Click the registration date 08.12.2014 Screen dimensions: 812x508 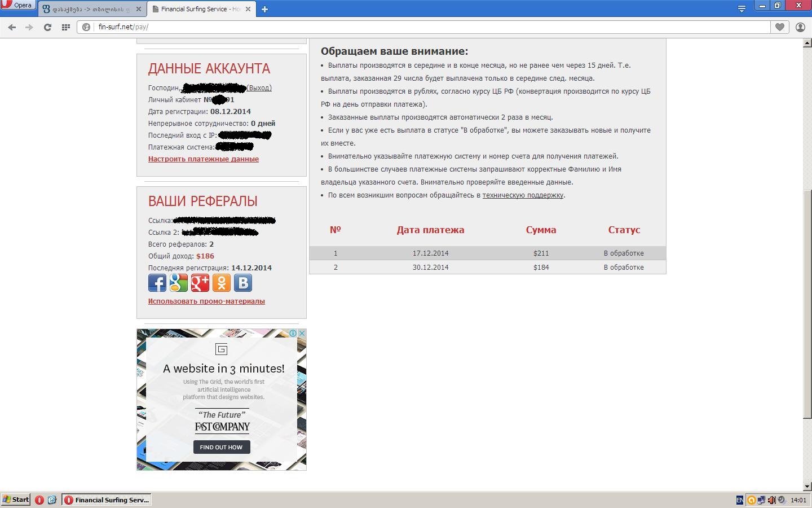(x=231, y=112)
